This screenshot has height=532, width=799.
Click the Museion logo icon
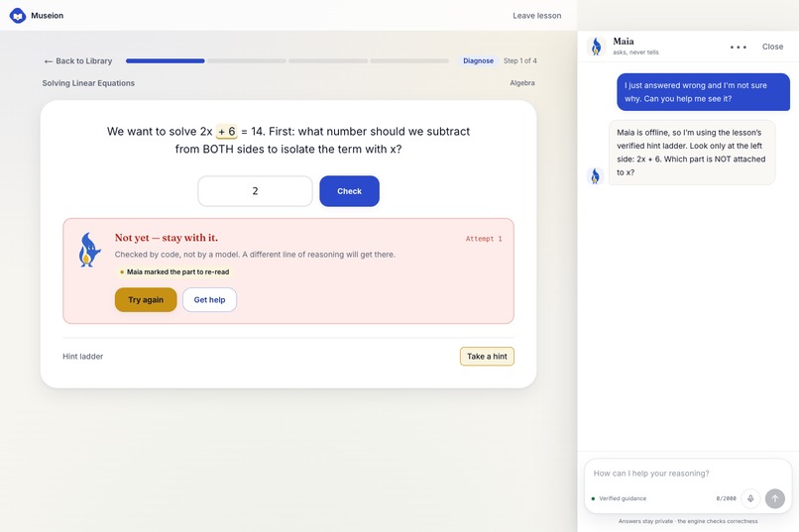[18, 16]
